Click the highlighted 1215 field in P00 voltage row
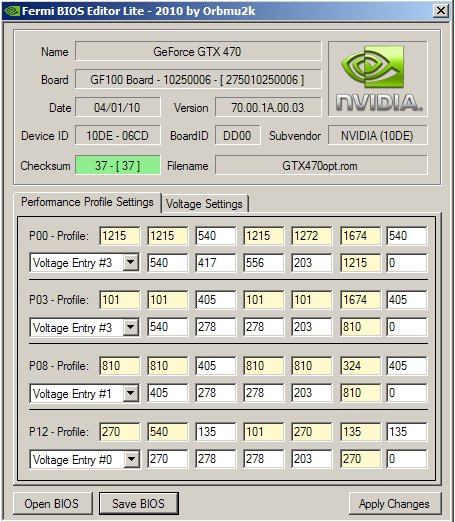Viewport: 455px width, 522px height. pyautogui.click(x=360, y=263)
